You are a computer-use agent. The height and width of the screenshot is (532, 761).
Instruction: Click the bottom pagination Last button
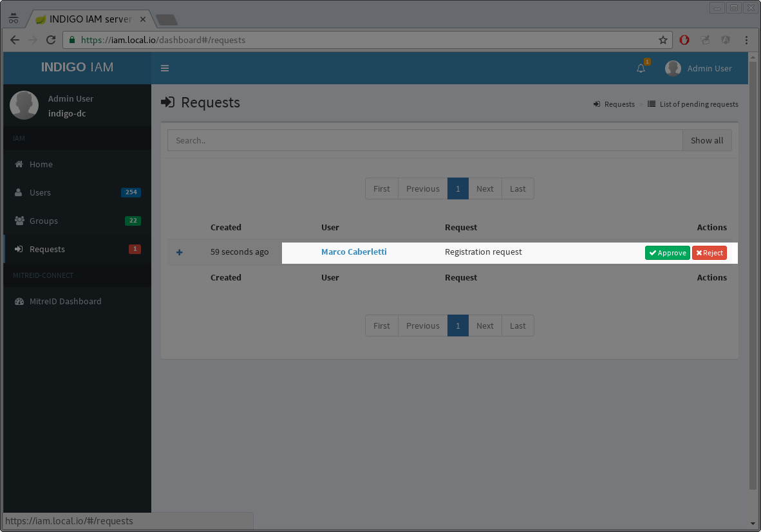[x=518, y=326]
